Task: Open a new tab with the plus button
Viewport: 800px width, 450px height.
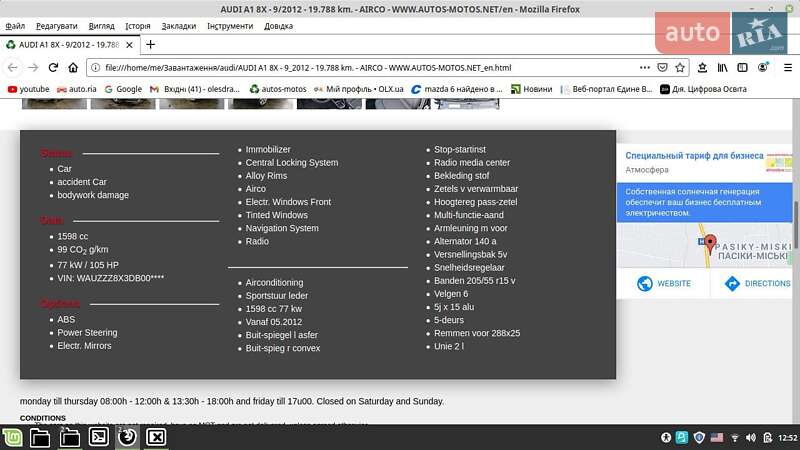Action: [x=151, y=44]
